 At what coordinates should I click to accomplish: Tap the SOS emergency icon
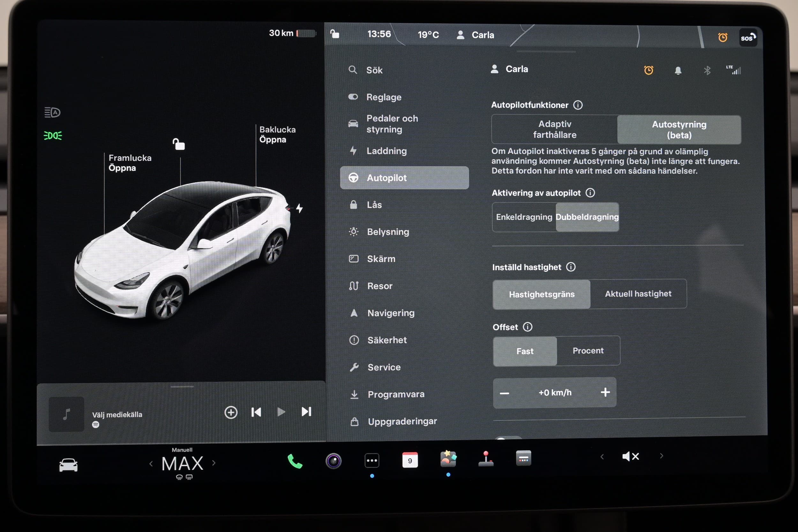click(748, 37)
